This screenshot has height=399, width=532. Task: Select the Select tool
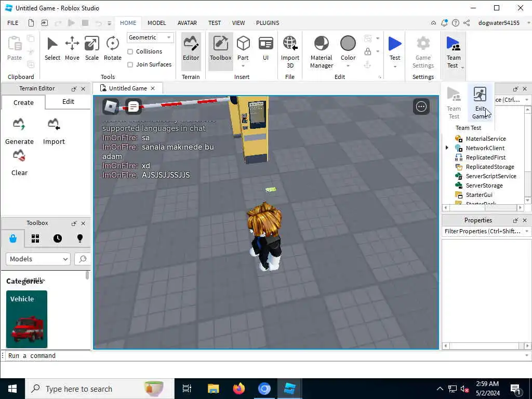[x=52, y=49]
